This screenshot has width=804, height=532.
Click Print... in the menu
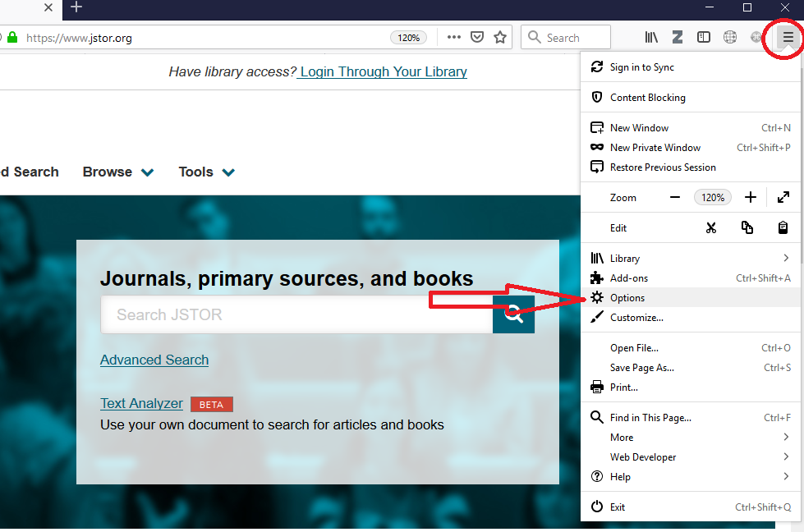click(690, 388)
